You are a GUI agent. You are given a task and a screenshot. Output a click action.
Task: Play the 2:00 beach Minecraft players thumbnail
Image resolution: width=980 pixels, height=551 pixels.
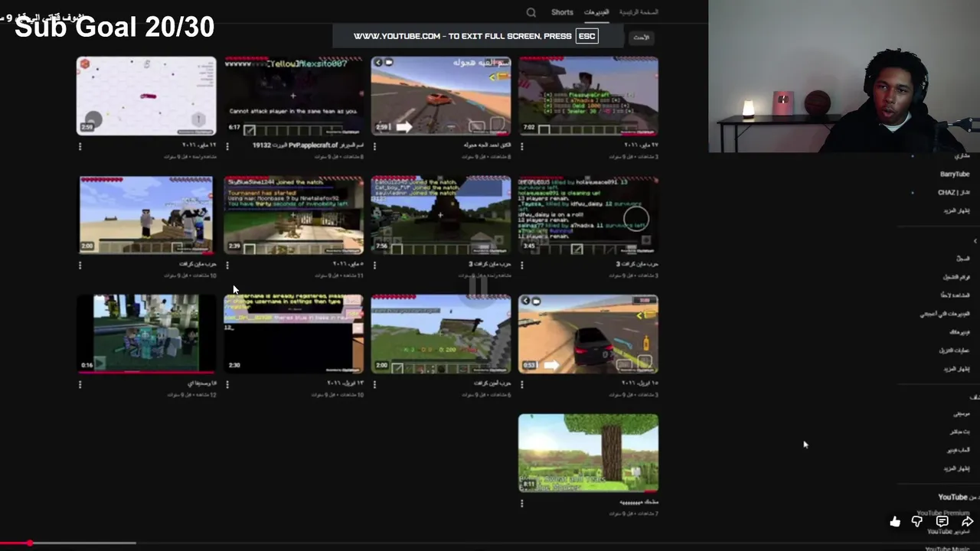point(146,215)
